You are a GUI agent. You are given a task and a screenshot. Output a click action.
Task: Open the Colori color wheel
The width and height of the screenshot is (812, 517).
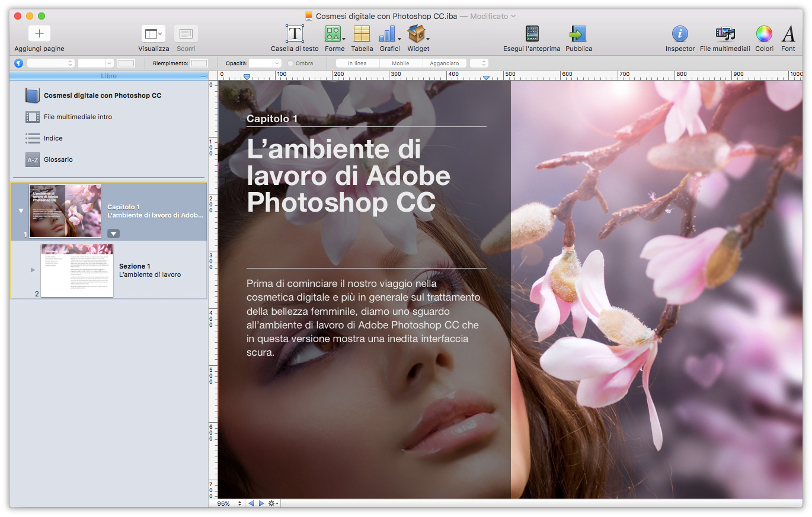tap(764, 34)
